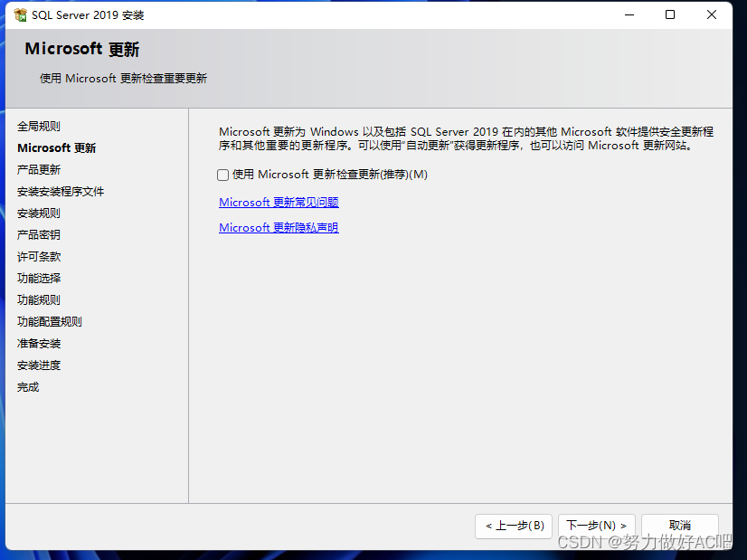Image resolution: width=747 pixels, height=560 pixels.
Task: Minimize the SQL Server 2019 setup window
Action: coord(629,14)
